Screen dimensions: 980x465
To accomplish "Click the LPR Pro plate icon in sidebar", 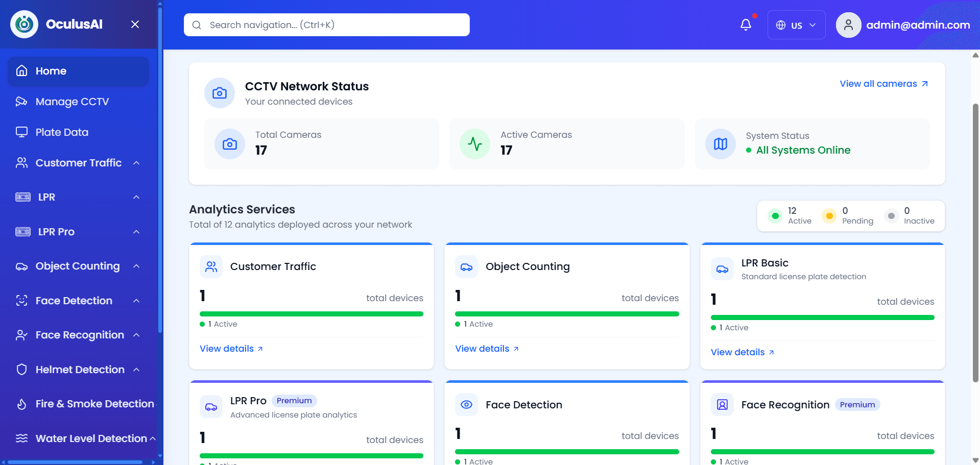I will point(23,232).
